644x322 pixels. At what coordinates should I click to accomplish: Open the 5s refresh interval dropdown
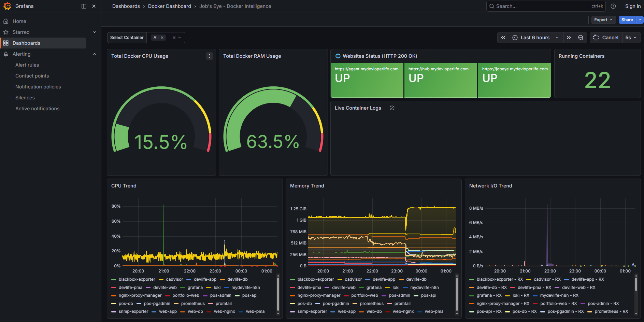631,38
